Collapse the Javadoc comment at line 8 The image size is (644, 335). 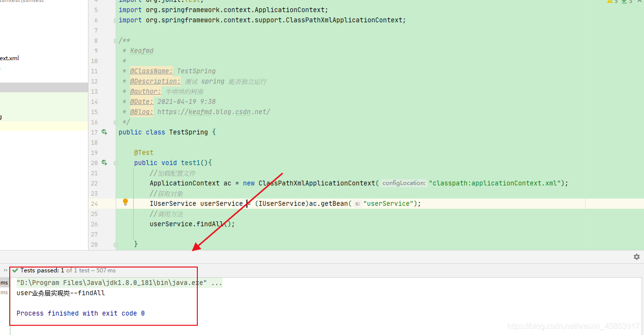coord(115,41)
